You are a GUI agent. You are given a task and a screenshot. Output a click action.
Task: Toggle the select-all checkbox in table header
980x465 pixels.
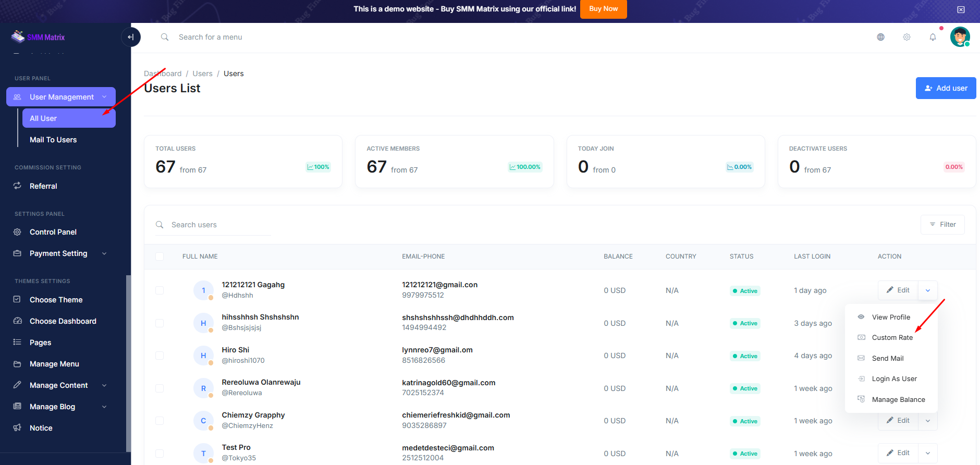tap(160, 256)
